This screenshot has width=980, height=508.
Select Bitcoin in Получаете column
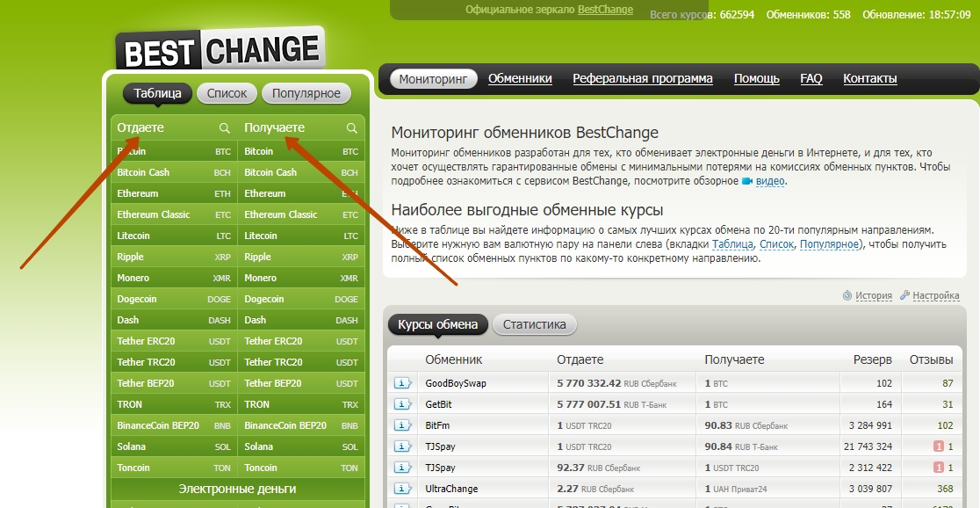[x=301, y=151]
